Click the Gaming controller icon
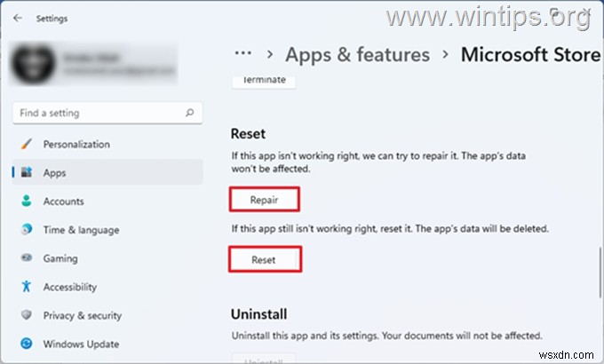Image resolution: width=604 pixels, height=364 pixels. coord(26,257)
